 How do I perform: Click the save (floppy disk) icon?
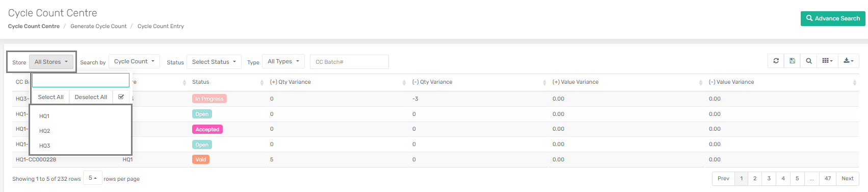click(792, 61)
